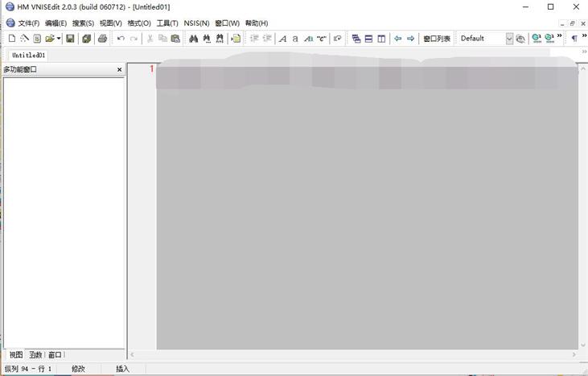Close the 多功能窗口 side panel

pos(120,70)
